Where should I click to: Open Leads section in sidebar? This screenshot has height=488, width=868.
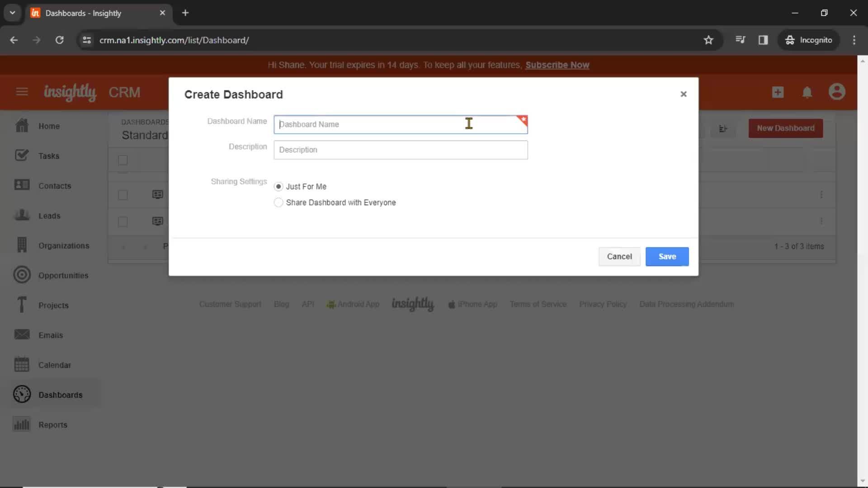click(x=49, y=215)
